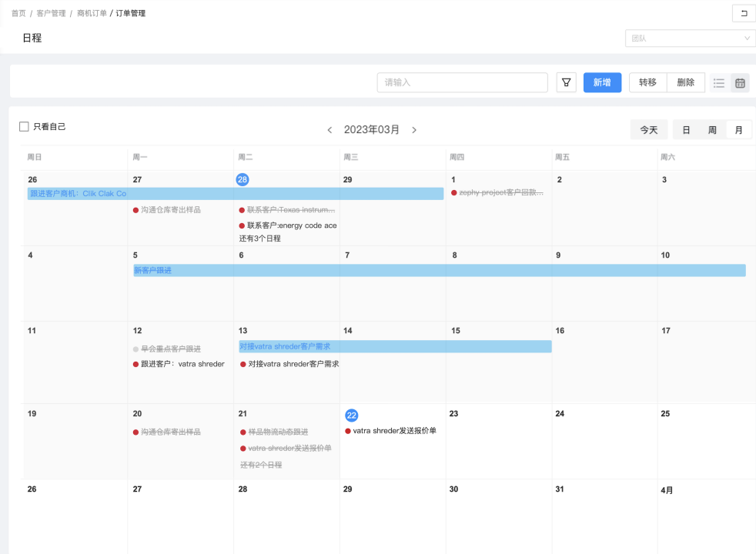The image size is (756, 554).
Task: Switch to list view icon
Action: point(719,83)
